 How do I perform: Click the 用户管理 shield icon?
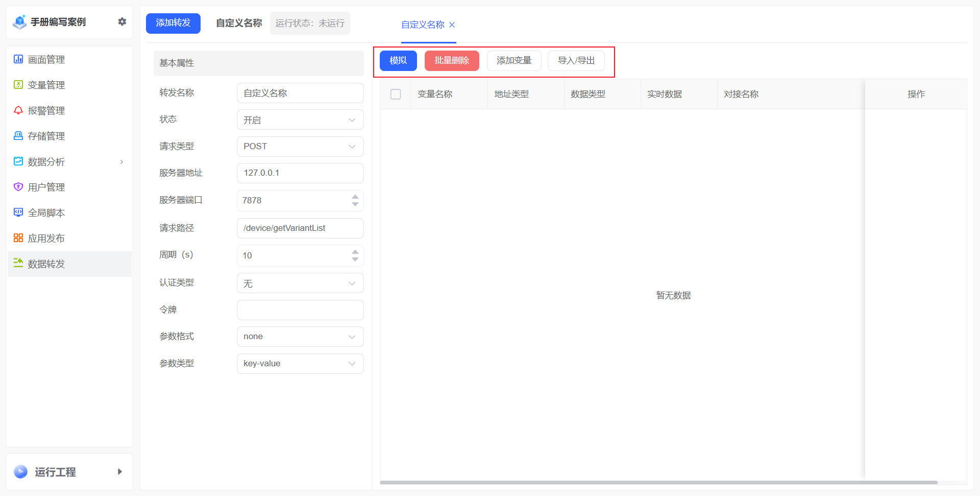coord(18,187)
